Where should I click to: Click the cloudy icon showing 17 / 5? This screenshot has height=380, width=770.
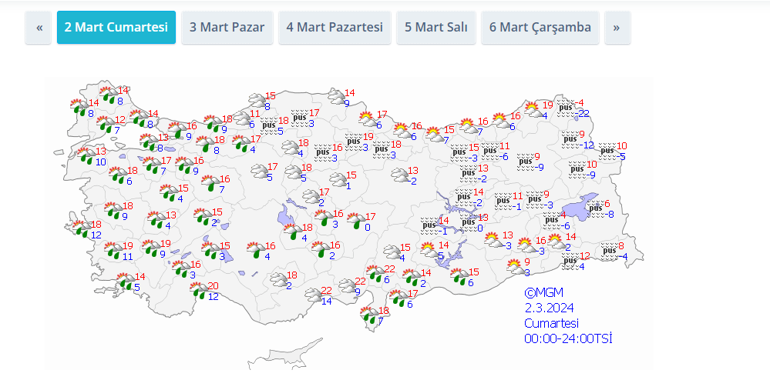coord(259,171)
